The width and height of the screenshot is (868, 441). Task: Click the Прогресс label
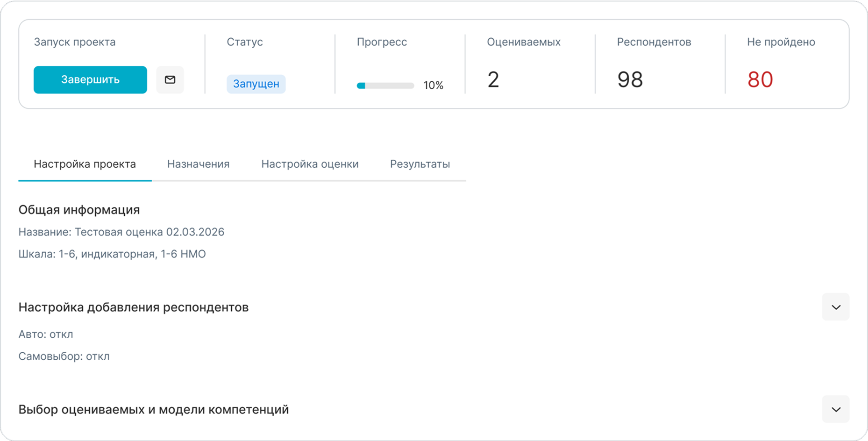coord(382,42)
